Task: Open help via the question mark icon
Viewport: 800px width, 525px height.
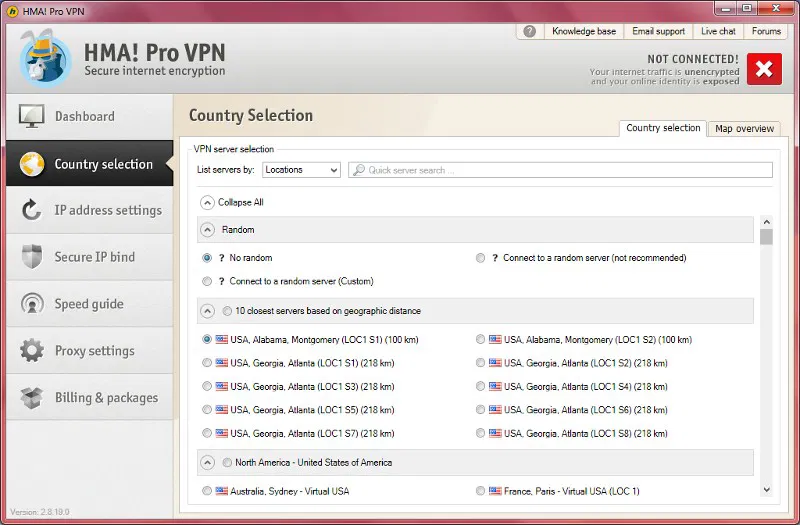Action: click(529, 31)
